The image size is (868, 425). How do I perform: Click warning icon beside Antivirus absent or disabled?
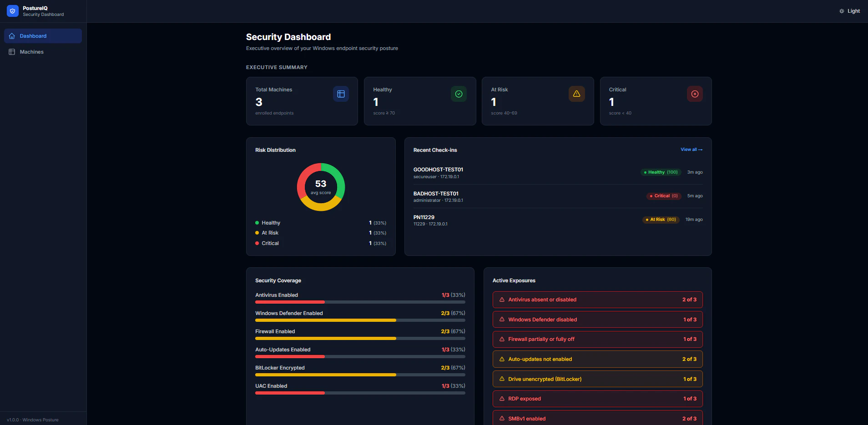click(502, 300)
